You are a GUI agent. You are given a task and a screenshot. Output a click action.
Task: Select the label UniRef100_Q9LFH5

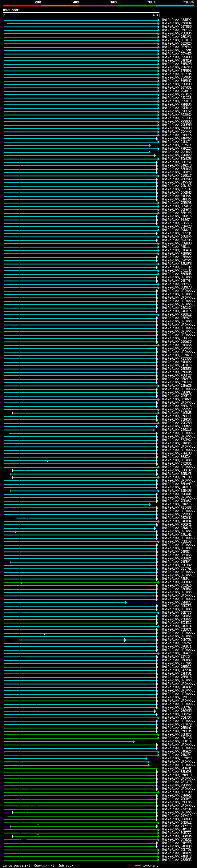point(176,125)
